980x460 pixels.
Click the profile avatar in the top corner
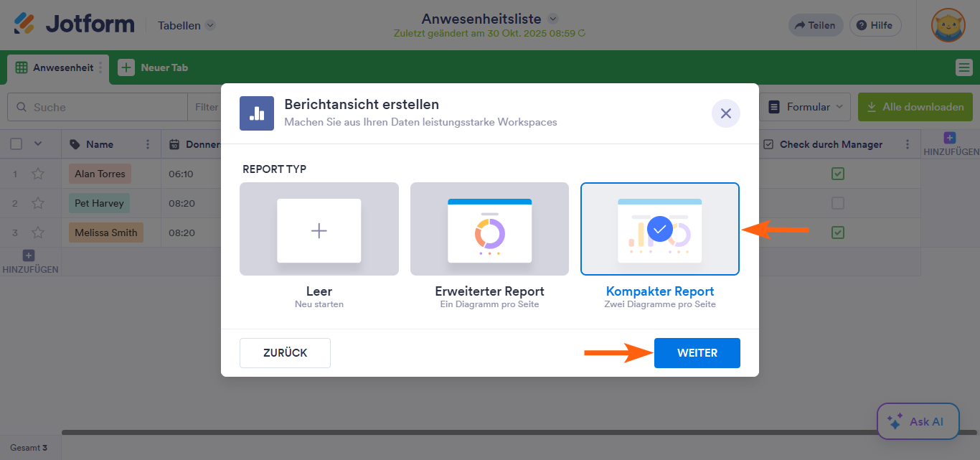(x=948, y=24)
